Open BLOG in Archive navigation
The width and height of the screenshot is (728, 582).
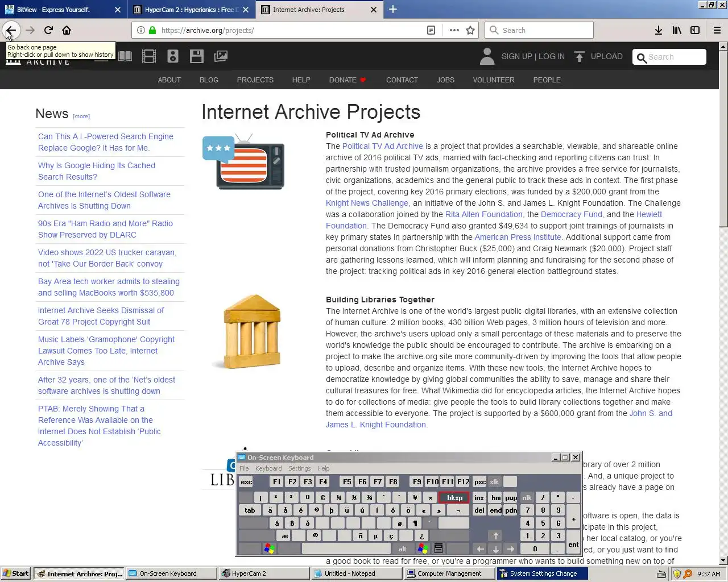pos(209,80)
